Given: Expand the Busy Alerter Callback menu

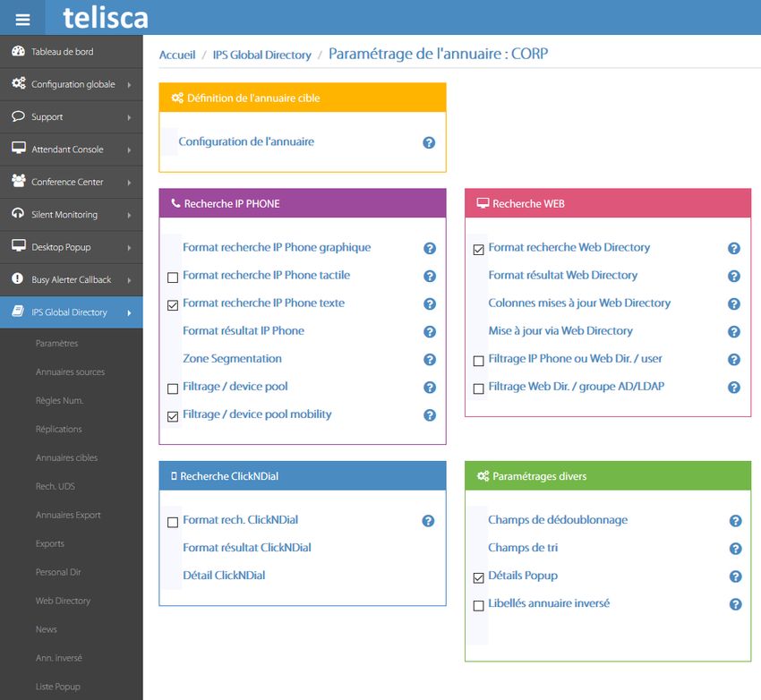Looking at the screenshot, I should (x=71, y=280).
